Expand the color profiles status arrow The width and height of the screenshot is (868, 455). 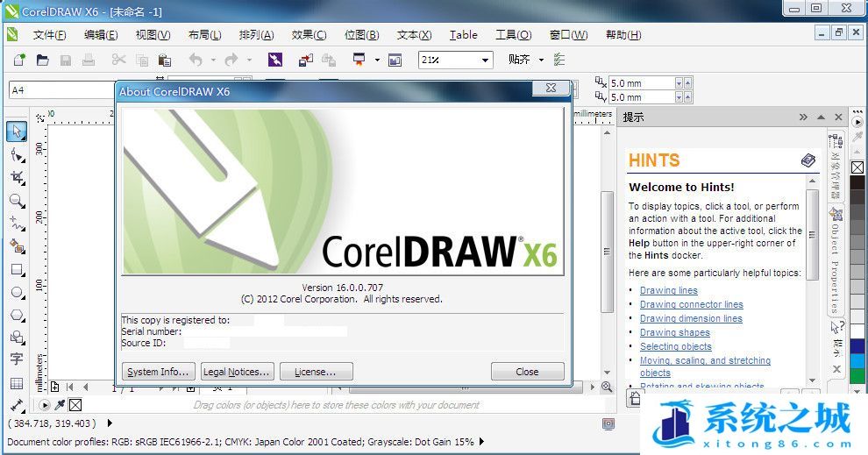point(481,442)
